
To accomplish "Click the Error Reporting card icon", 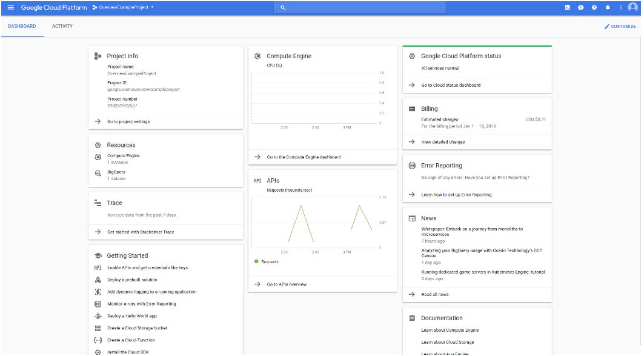I will tap(412, 166).
